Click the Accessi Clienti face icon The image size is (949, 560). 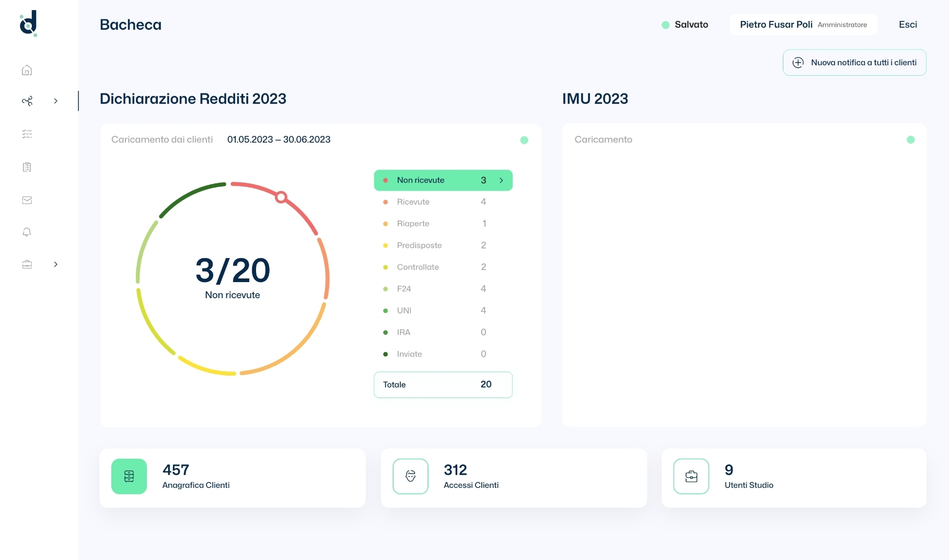click(x=410, y=476)
